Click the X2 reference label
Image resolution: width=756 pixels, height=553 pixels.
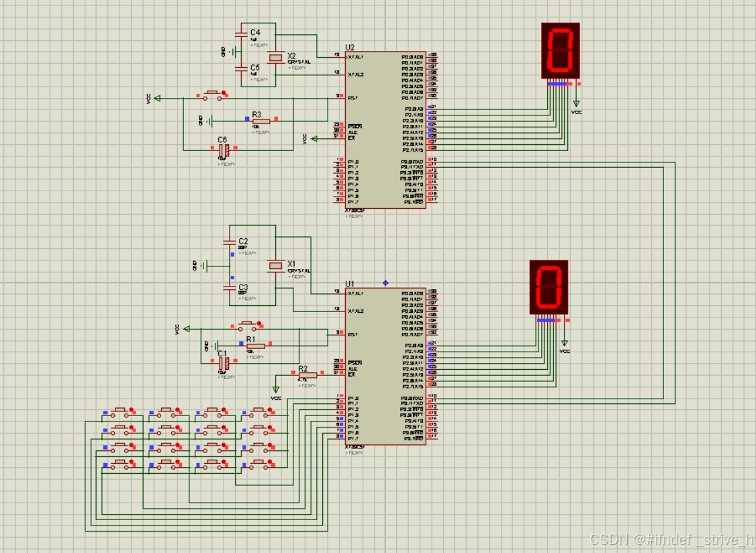pos(291,56)
